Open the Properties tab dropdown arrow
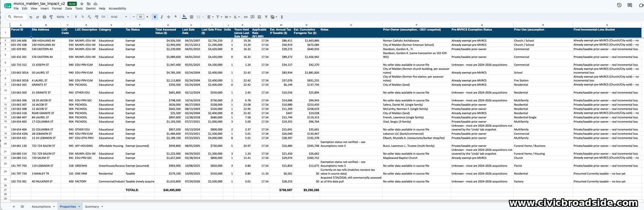 coord(79,206)
